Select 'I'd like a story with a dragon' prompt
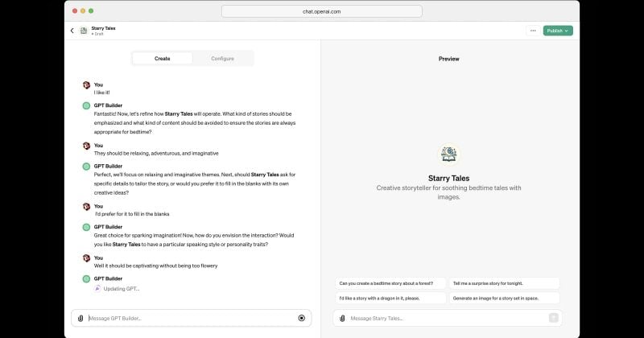 pos(390,298)
